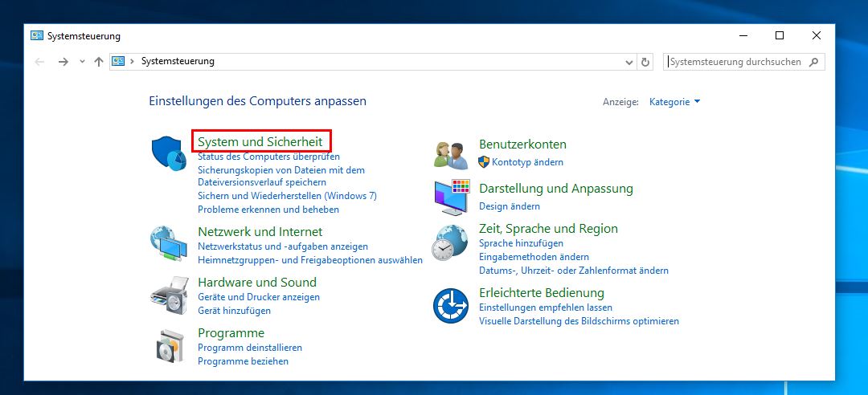Screen dimensions: 868x395
Task: Go up one level with the up arrow
Action: pyautogui.click(x=99, y=62)
